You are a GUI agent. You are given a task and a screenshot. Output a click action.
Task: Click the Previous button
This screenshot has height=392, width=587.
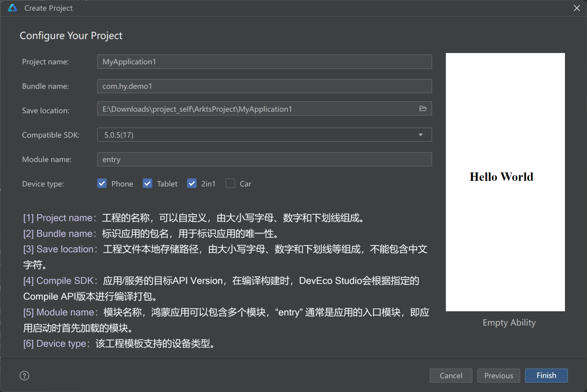point(498,375)
